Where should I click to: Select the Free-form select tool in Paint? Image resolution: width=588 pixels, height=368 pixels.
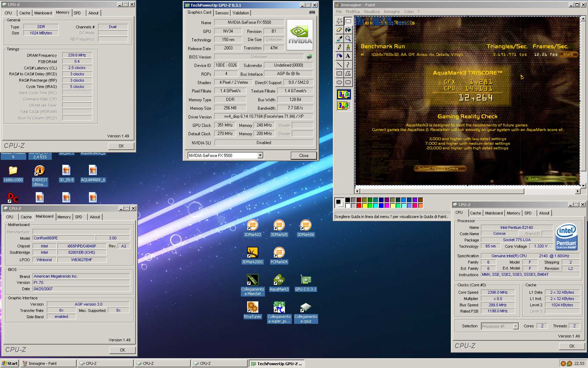(x=339, y=21)
